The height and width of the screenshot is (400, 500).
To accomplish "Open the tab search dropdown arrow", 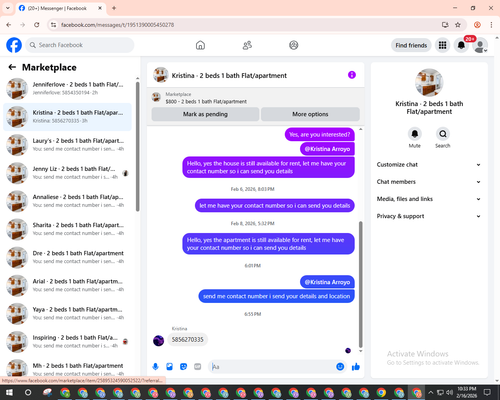I will [8, 8].
